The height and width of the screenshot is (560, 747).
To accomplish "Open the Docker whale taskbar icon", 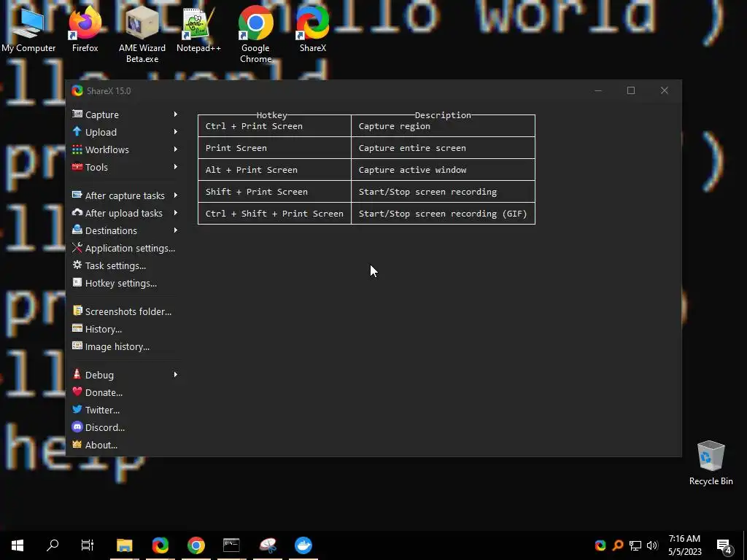I will pos(303,545).
